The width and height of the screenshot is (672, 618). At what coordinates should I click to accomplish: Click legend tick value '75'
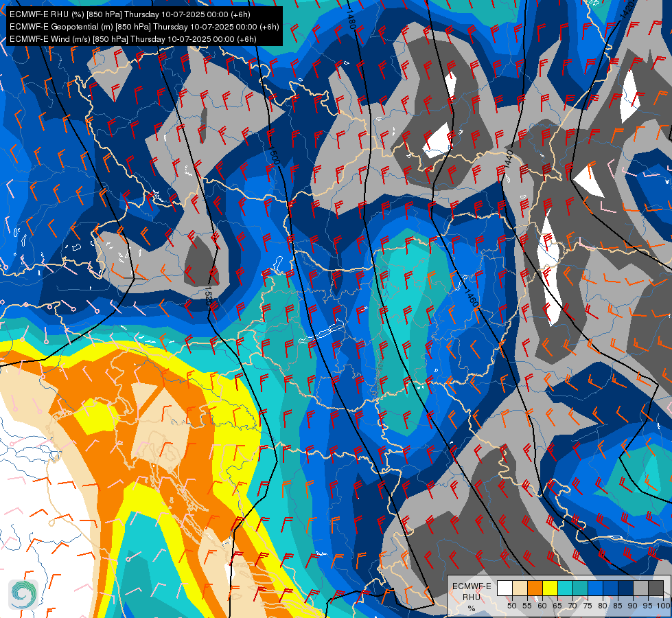click(x=588, y=606)
